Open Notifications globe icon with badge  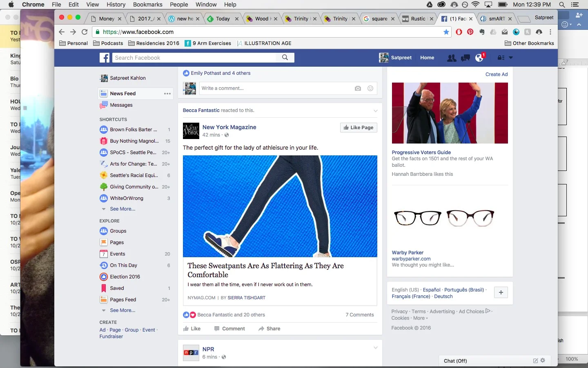click(479, 58)
